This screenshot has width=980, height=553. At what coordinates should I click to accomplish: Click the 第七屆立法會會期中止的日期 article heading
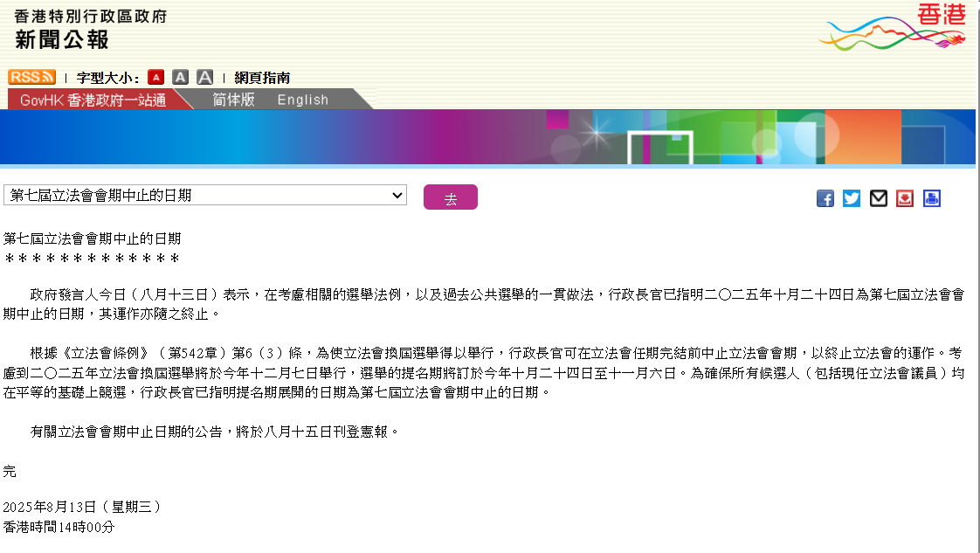(x=93, y=238)
